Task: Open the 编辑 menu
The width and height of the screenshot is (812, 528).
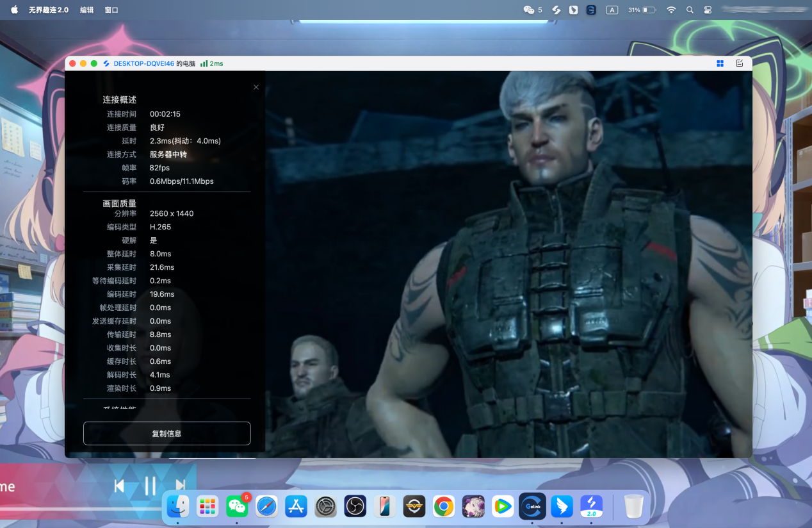Action: (86, 10)
